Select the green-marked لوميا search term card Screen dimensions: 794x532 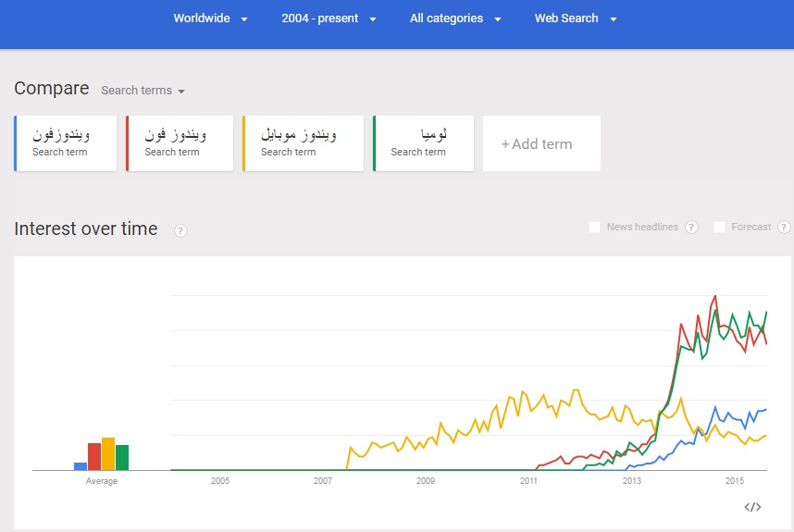[x=424, y=143]
